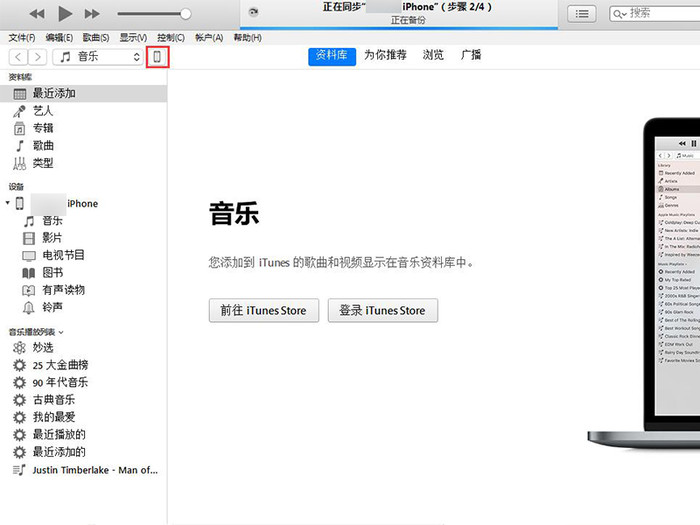Skip forward with the fast-forward button
This screenshot has height=525, width=700.
92,14
